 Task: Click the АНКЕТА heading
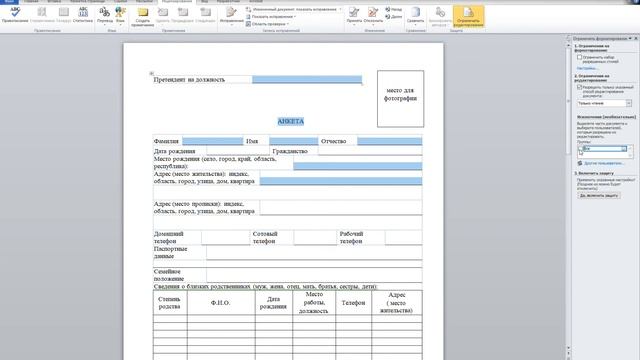tap(291, 121)
